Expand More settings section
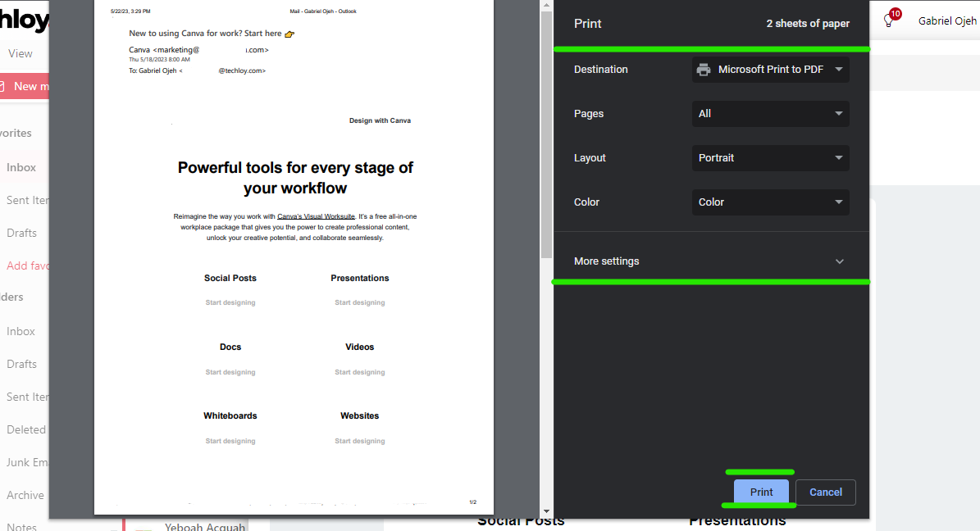The height and width of the screenshot is (531, 980). click(710, 261)
